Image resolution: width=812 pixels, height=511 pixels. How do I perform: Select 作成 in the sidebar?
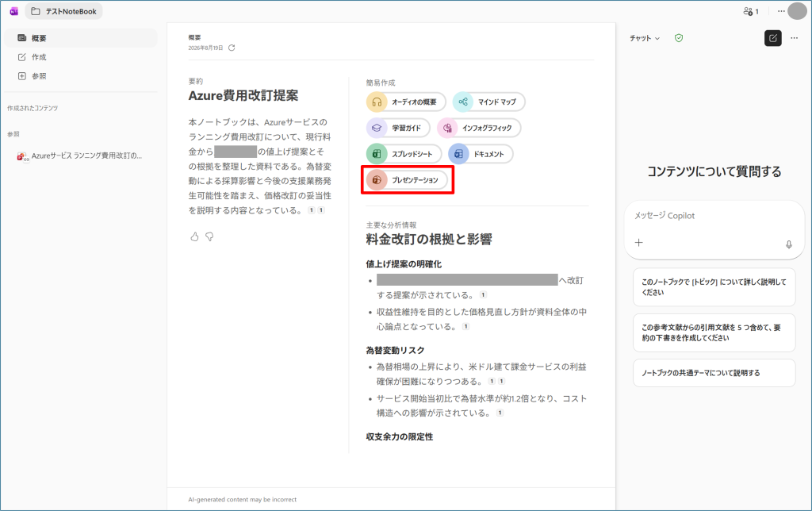tap(81, 57)
